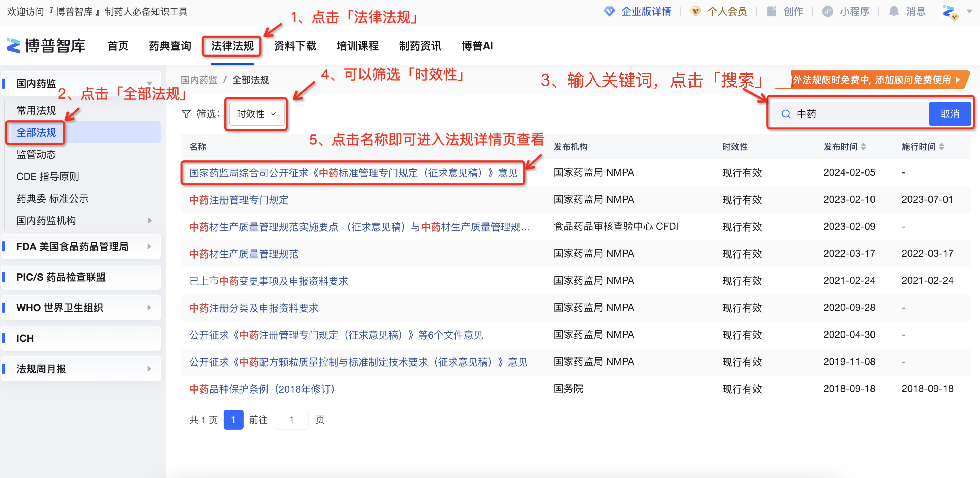Select CDE 指导原则 in the sidebar
The image size is (980, 478).
[47, 176]
